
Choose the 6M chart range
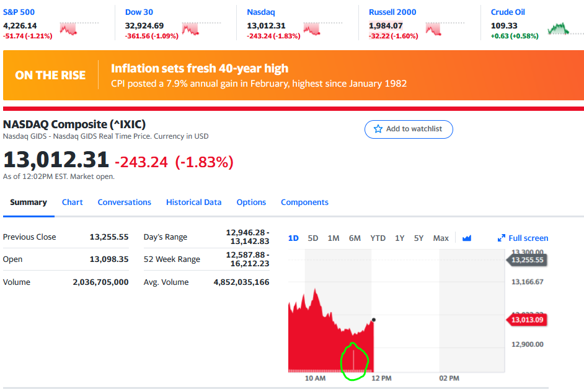(x=355, y=238)
